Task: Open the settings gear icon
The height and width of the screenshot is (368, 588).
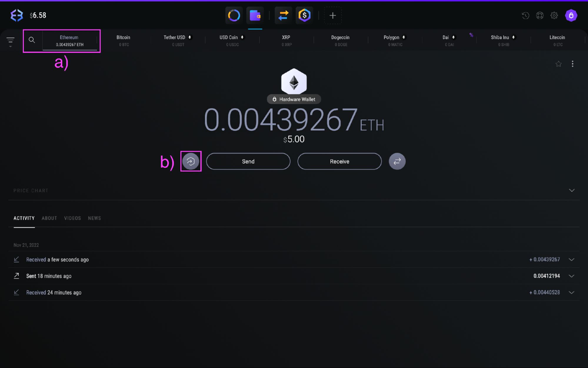Action: point(554,15)
